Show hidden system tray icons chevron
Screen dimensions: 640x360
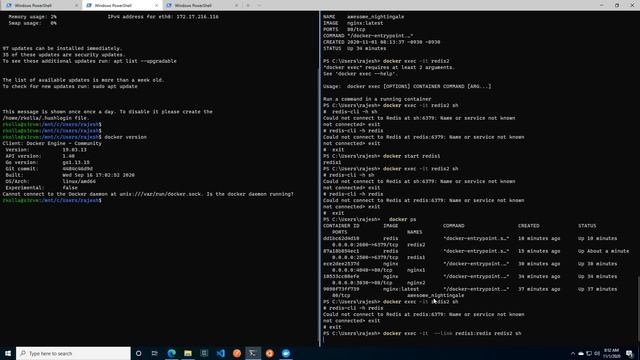(573, 353)
